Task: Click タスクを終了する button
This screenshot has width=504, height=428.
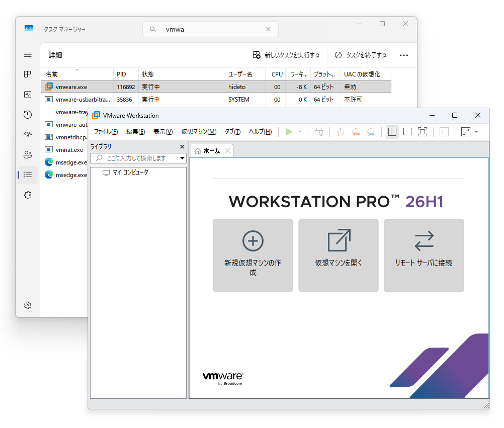Action: click(360, 55)
